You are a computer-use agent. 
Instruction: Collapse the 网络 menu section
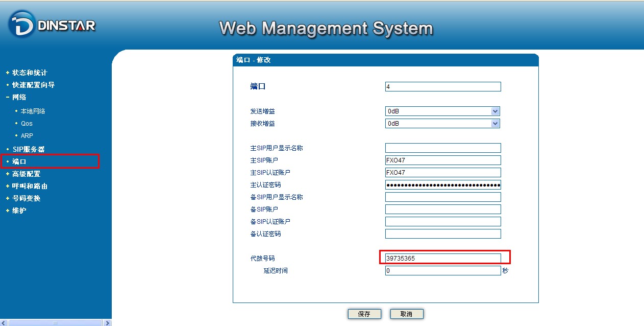coord(19,97)
